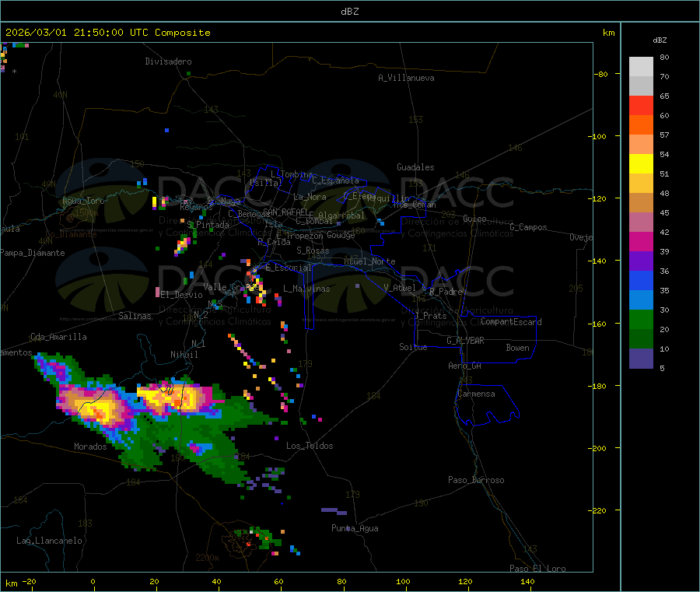Click the blue 36 dBZ legend swatch
Image resolution: width=700 pixels, height=592 pixels.
pos(641,281)
